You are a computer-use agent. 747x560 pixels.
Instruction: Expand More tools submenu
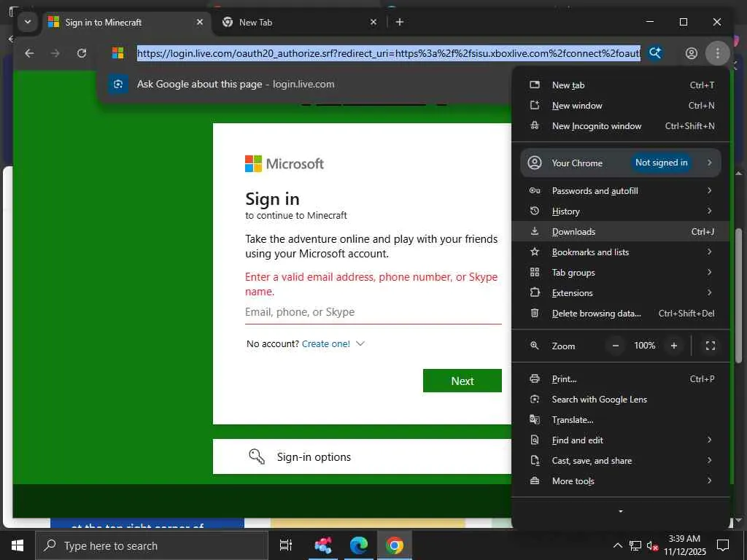[621, 481]
